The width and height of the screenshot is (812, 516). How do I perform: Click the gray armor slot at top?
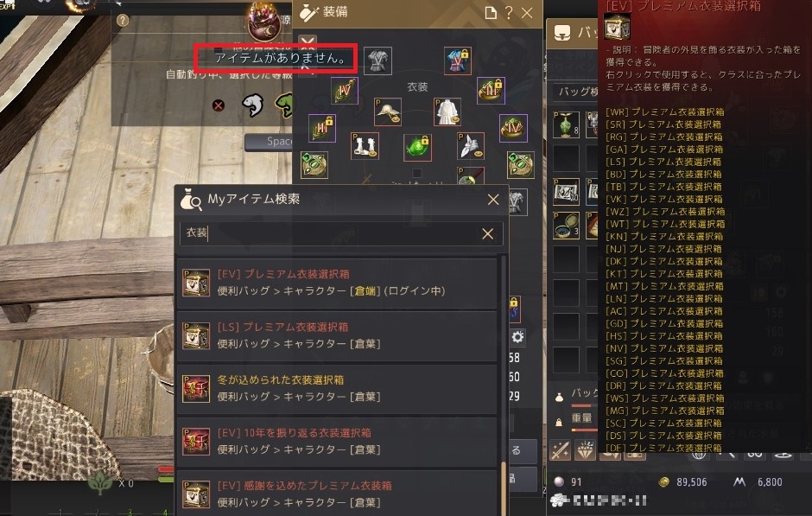[377, 61]
